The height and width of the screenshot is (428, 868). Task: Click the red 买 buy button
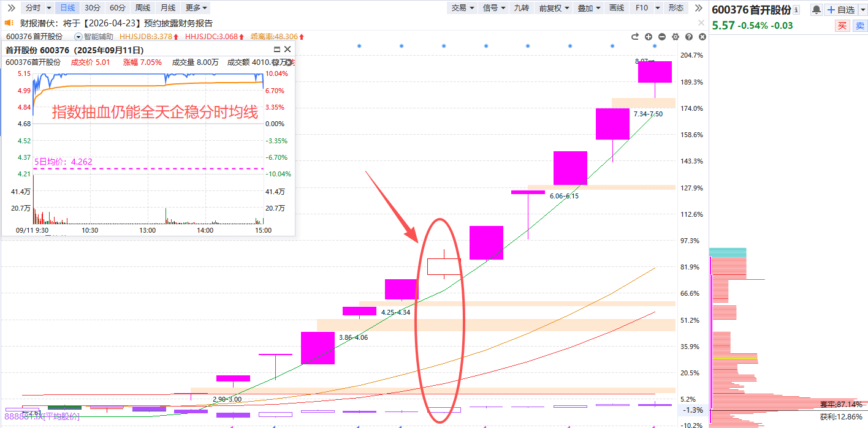coord(842,26)
